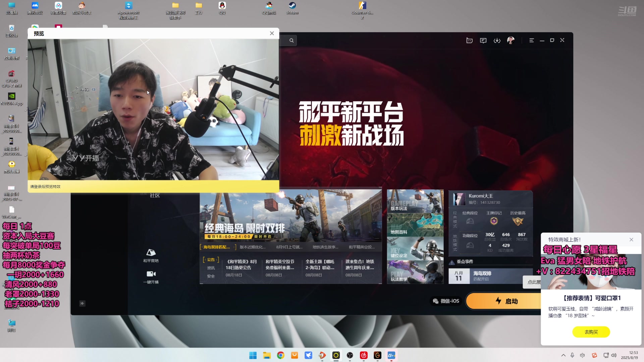This screenshot has height=362, width=644.
Task: Open the 回收站 recycle bin icon
Action: point(11,31)
